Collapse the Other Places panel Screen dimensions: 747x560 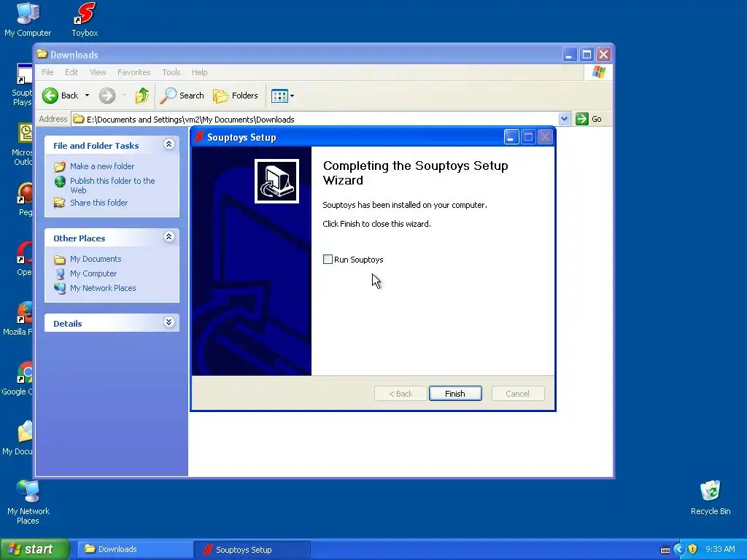169,237
